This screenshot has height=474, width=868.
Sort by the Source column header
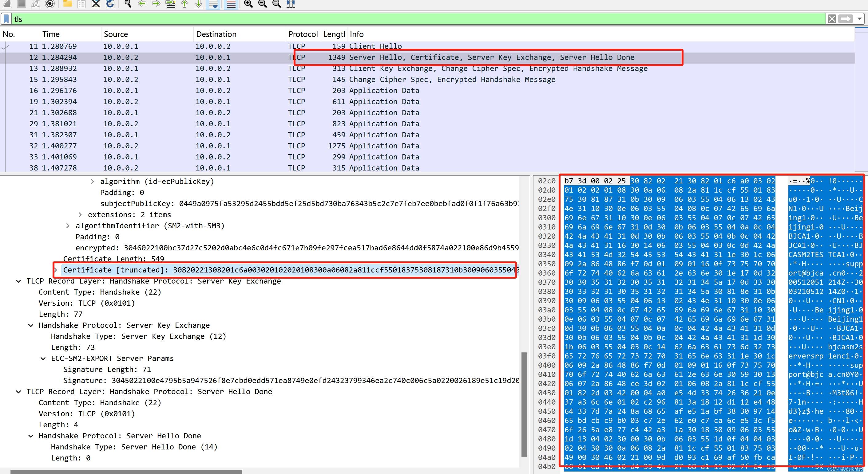click(x=116, y=34)
